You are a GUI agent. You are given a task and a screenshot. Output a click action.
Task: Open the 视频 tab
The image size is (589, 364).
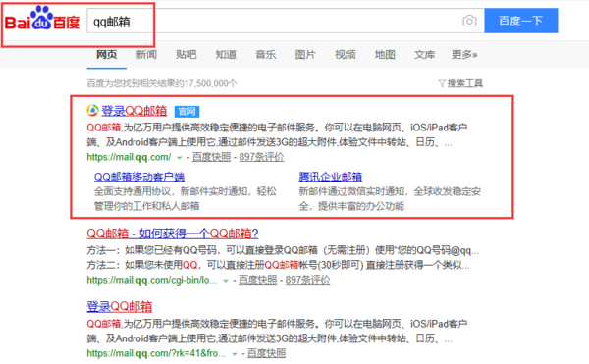point(345,55)
